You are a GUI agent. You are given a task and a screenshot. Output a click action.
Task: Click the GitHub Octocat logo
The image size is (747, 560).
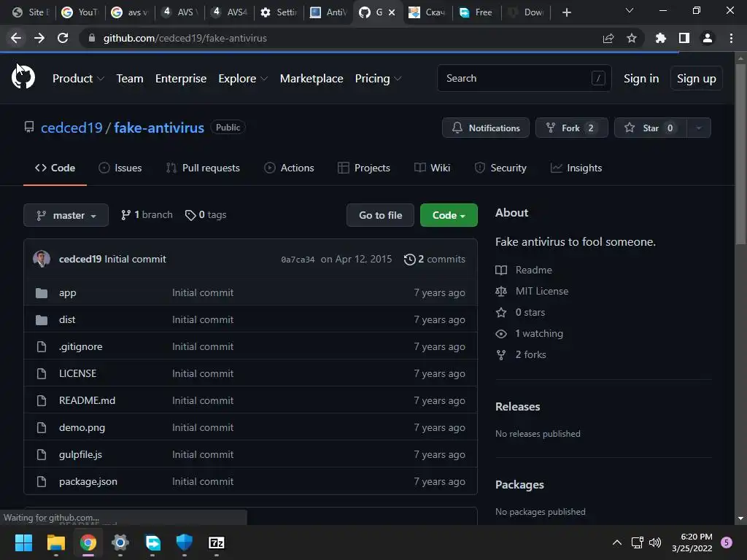(x=23, y=77)
